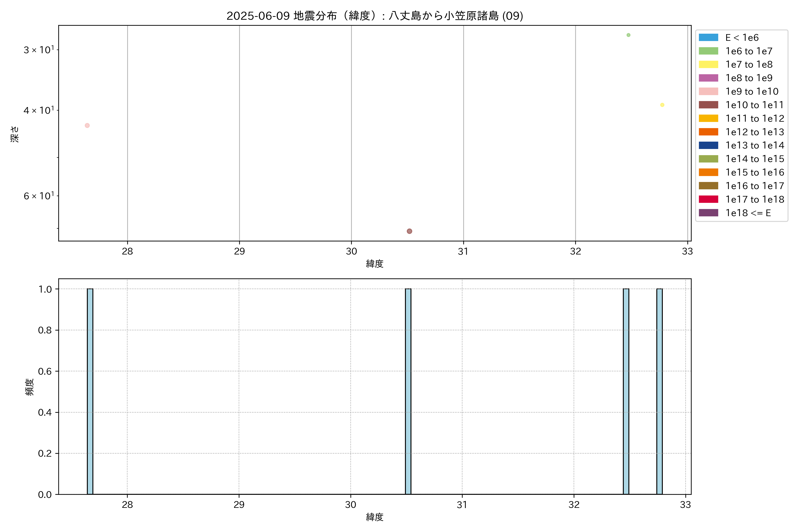Click the 頻度 y-axis label on the histogram
Image resolution: width=798 pixels, height=532 pixels.
(x=29, y=387)
